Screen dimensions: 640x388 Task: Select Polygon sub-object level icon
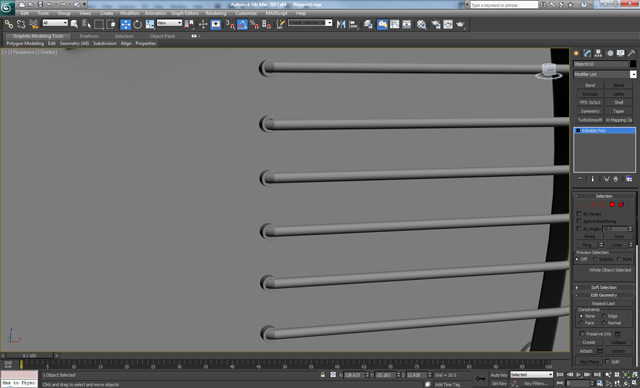point(612,204)
